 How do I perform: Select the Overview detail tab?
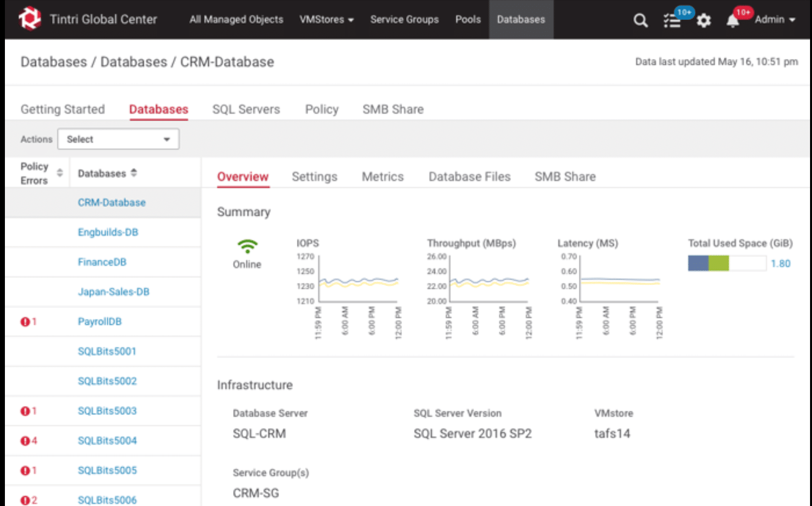(x=243, y=177)
